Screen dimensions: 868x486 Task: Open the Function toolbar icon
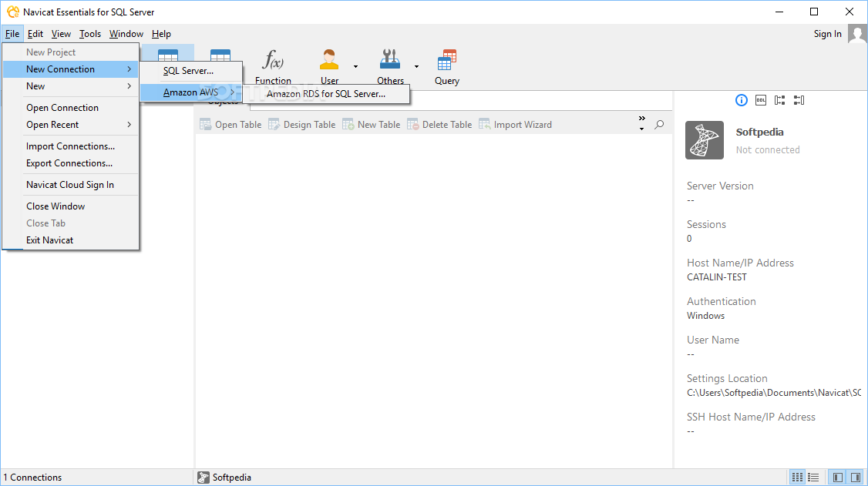tap(273, 66)
